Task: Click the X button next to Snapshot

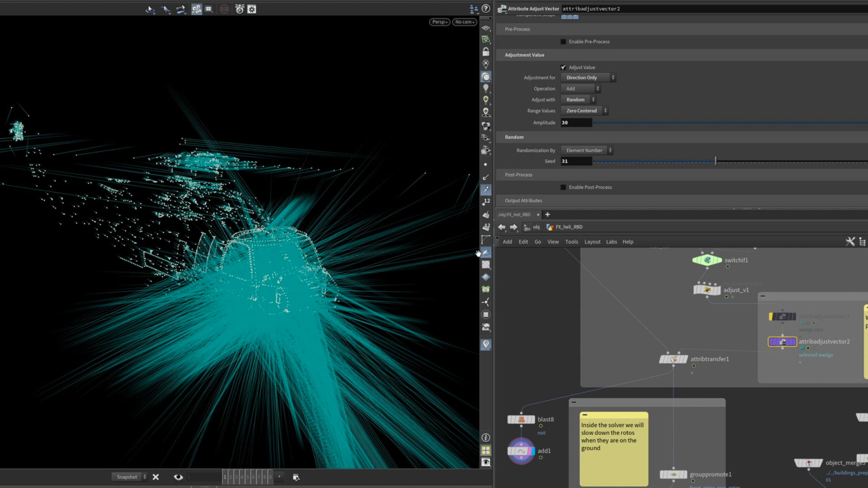Action: click(156, 477)
